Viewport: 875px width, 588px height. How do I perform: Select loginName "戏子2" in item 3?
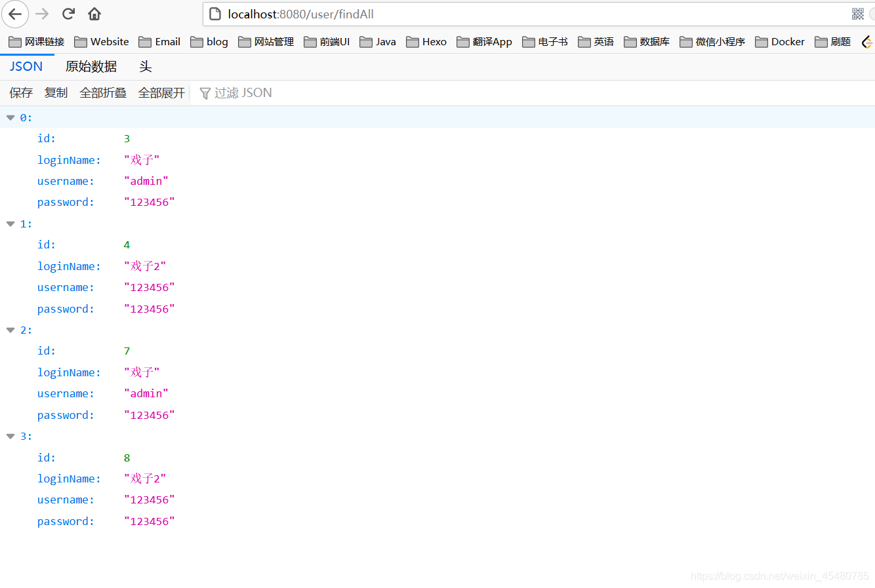[145, 479]
